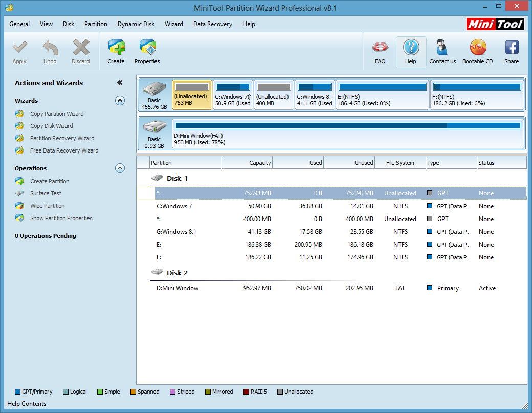Open the Wizard menu
Image resolution: width=532 pixels, height=413 pixels.
tap(174, 24)
